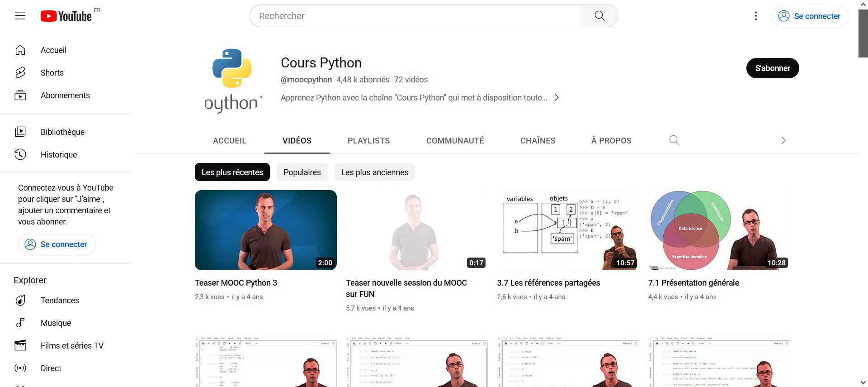Open the Teaser MOOC Python 3 thumbnail
The height and width of the screenshot is (387, 868).
point(266,230)
